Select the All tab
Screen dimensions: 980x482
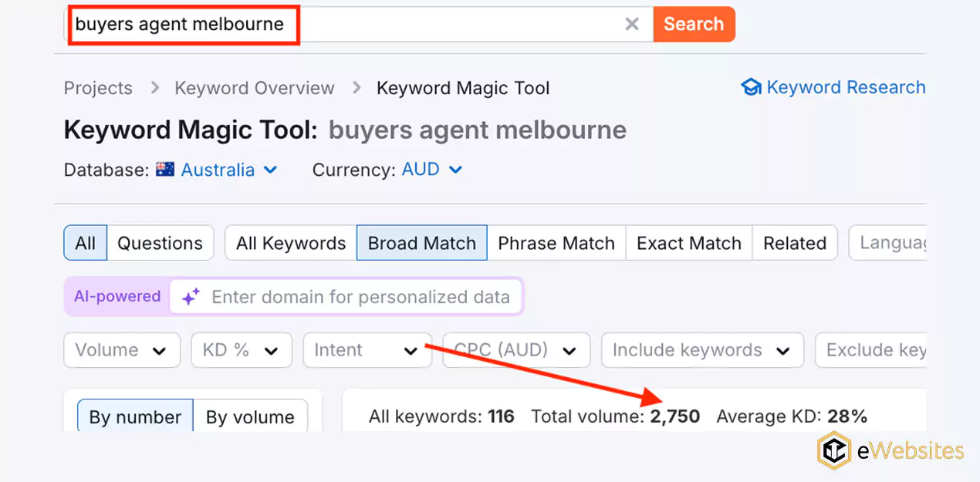point(86,243)
